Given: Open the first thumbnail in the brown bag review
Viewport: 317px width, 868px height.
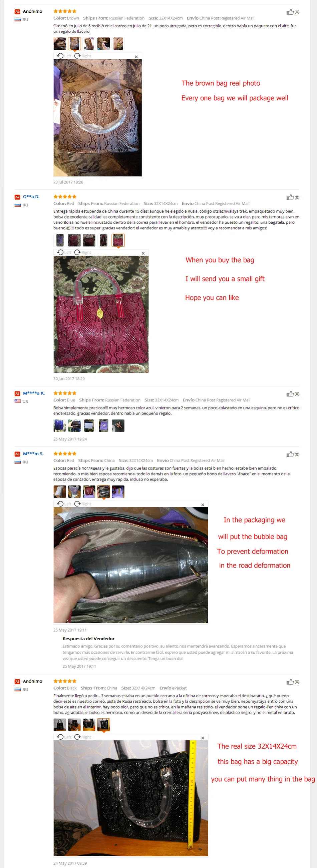Looking at the screenshot, I should pyautogui.click(x=60, y=44).
